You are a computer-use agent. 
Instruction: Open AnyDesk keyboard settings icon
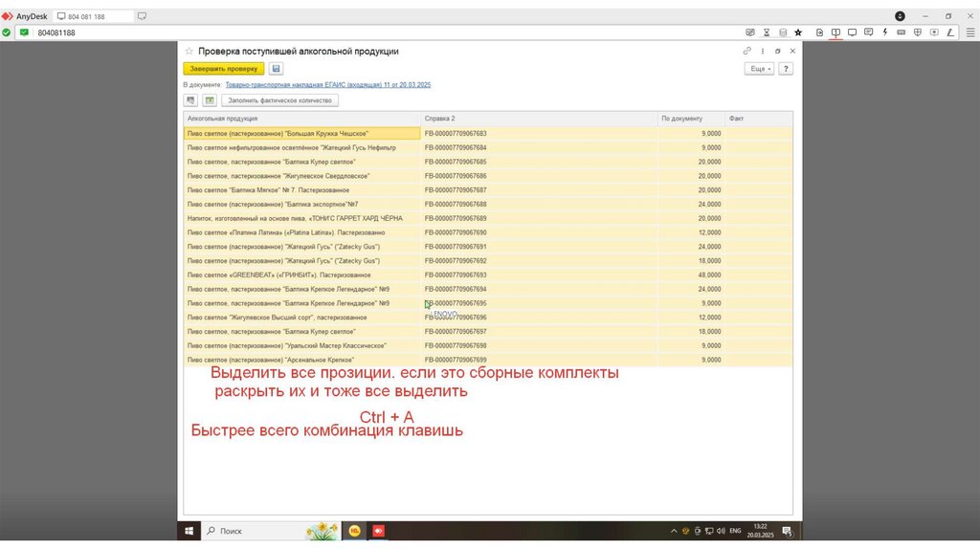(x=902, y=33)
